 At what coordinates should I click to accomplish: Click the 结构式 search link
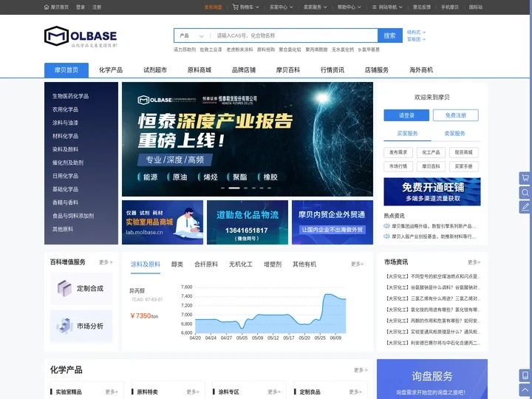pos(416,33)
